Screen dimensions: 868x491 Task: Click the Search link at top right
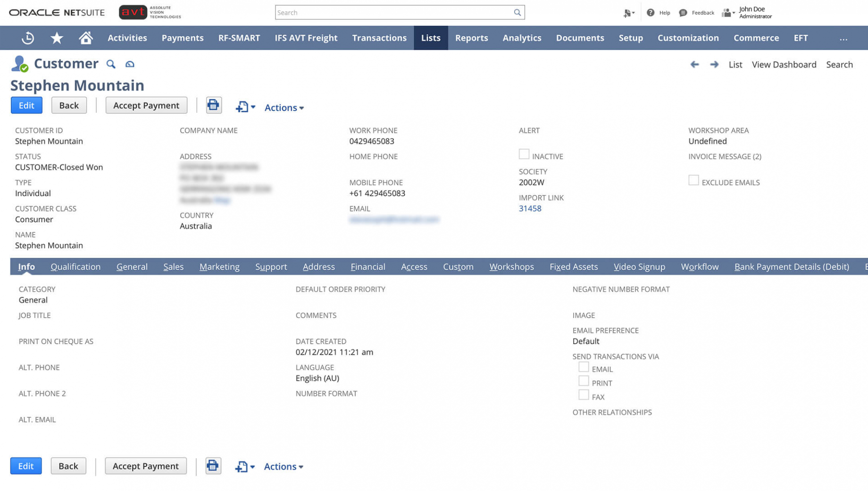(839, 65)
